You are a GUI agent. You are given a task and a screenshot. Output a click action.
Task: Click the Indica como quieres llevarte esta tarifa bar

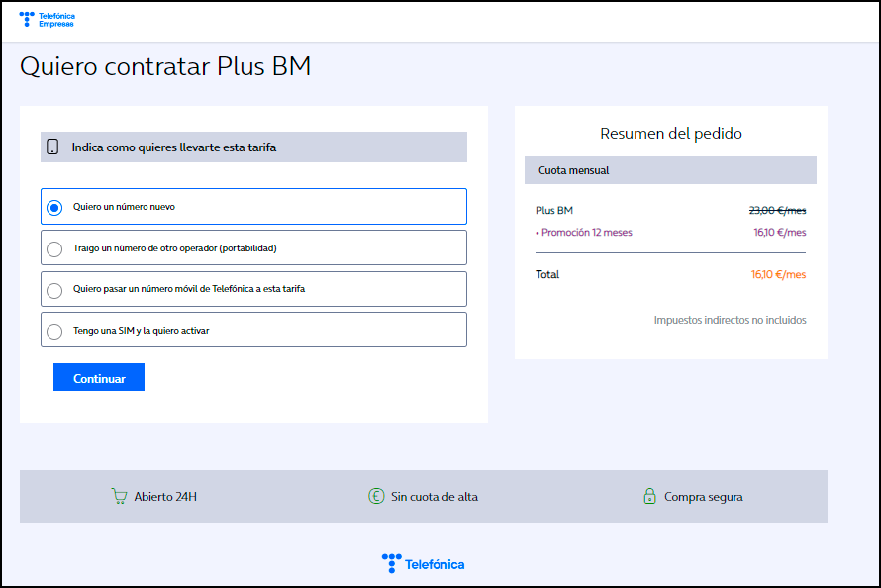[x=252, y=147]
